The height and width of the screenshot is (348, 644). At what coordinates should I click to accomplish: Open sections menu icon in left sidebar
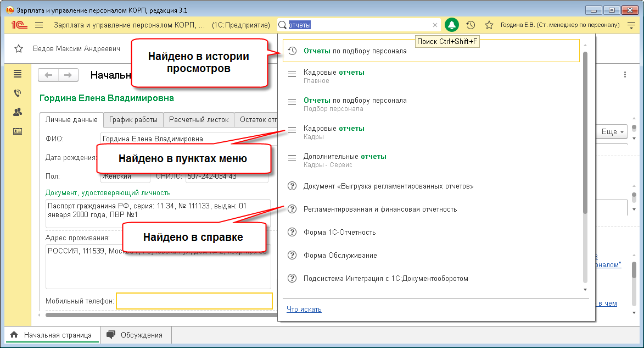18,74
